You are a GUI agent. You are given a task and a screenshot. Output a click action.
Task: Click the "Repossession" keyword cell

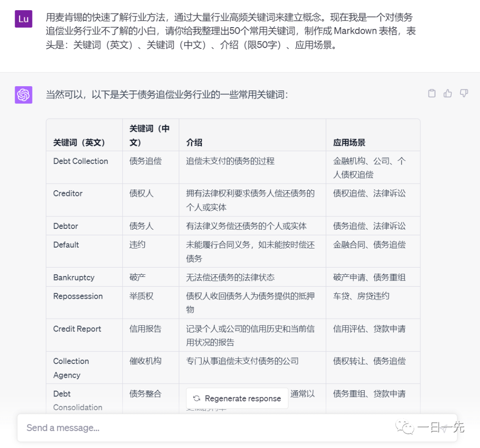78,296
